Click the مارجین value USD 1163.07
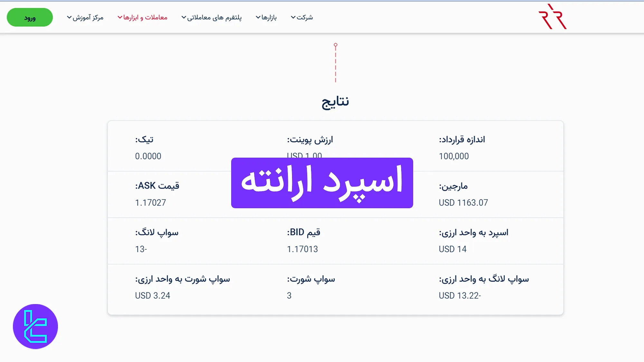 click(464, 203)
